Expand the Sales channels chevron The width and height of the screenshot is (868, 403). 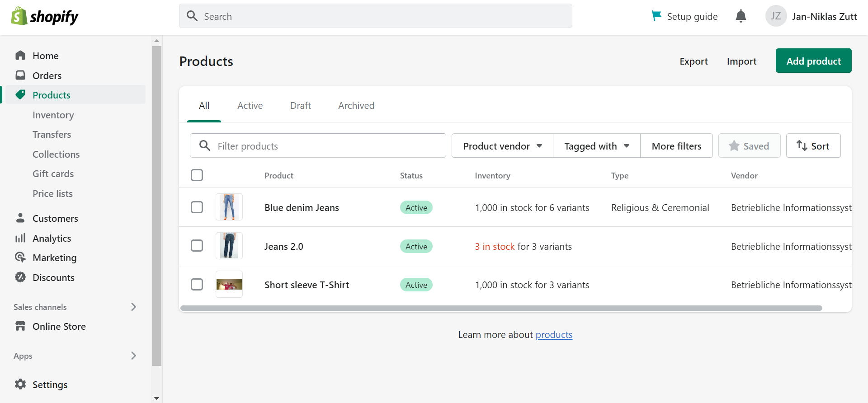133,307
